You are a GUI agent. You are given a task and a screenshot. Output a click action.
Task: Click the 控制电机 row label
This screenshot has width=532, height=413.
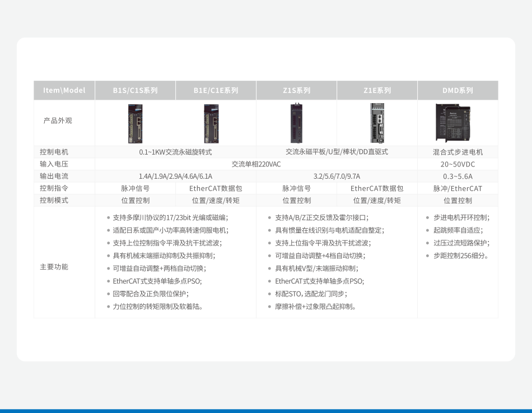(54, 152)
